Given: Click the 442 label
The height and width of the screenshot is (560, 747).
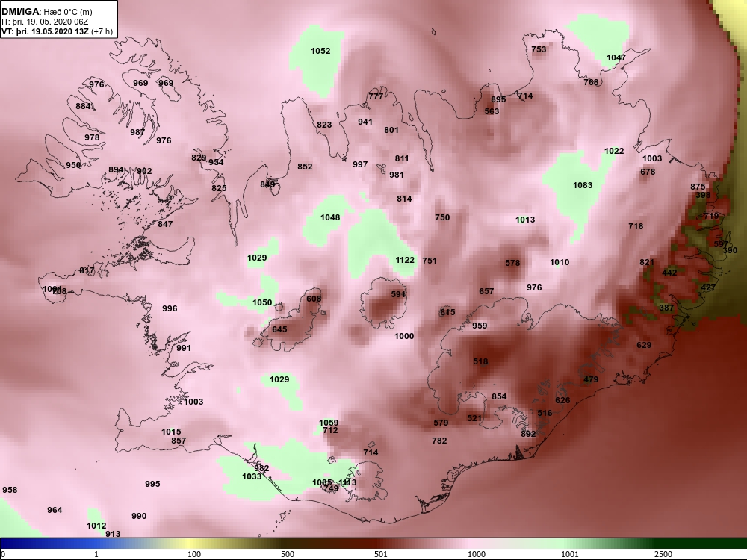Looking at the screenshot, I should pyautogui.click(x=669, y=273).
